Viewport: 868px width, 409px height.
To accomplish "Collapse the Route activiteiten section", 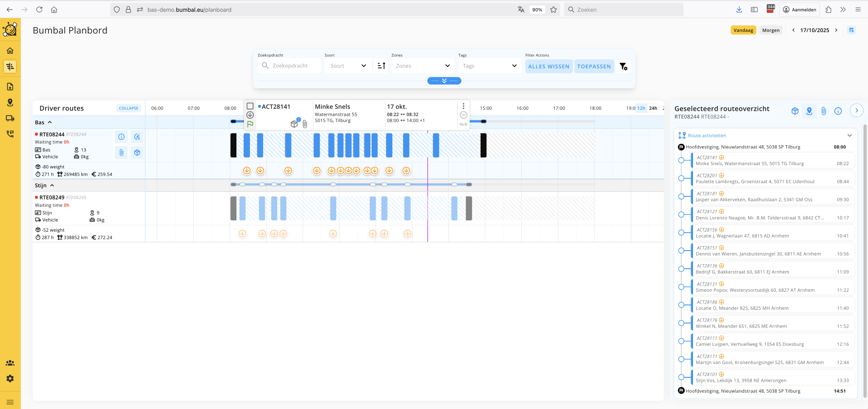I will pos(849,136).
